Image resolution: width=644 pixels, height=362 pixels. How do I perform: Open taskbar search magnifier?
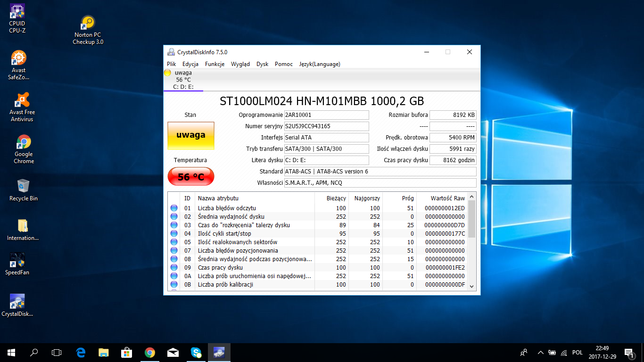tap(34, 352)
